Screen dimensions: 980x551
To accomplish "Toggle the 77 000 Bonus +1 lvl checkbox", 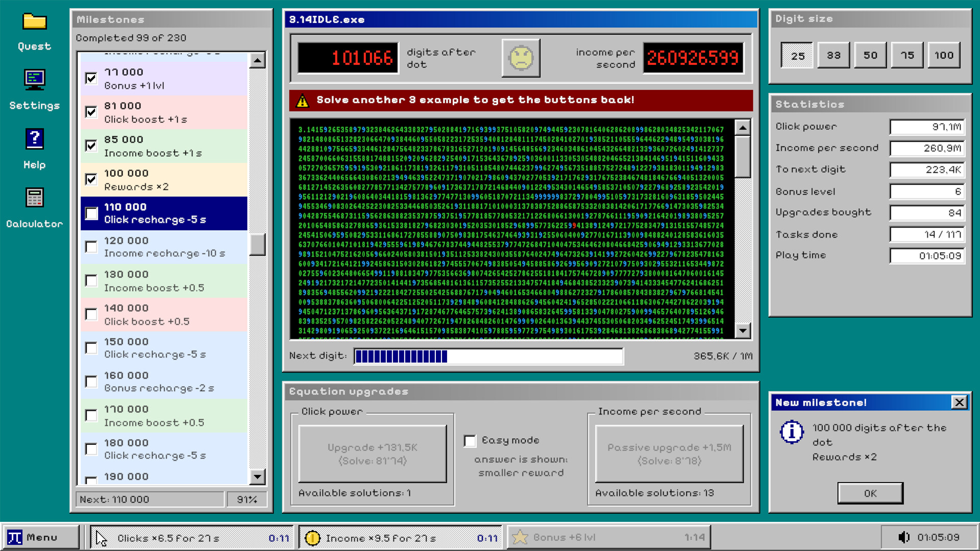I will point(91,78).
